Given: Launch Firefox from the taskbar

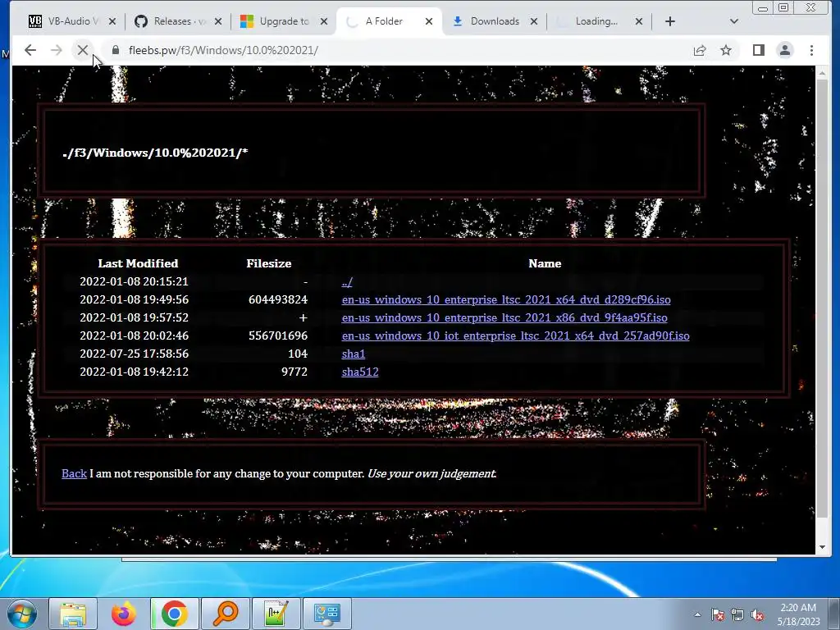Looking at the screenshot, I should tap(124, 614).
